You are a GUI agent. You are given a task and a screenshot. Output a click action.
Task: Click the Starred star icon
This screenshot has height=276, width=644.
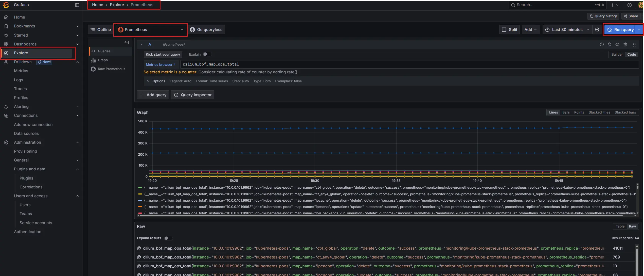[6, 35]
